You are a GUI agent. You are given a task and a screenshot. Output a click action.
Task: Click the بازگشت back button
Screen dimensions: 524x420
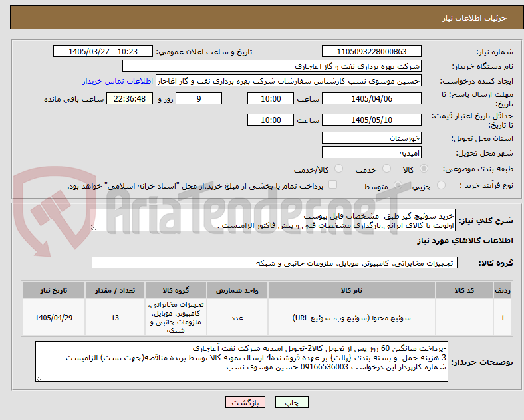245,402
